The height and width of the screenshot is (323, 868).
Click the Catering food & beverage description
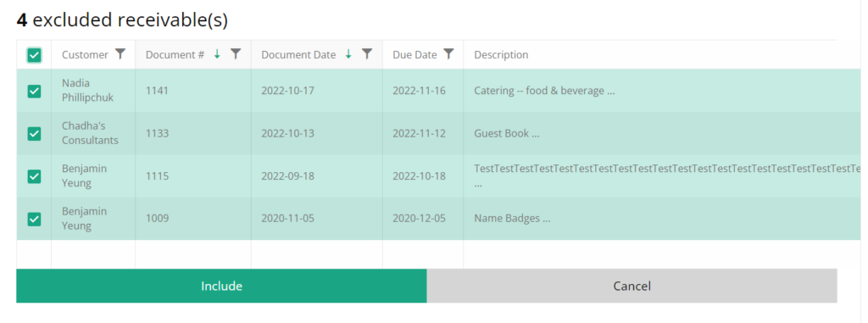(x=545, y=91)
